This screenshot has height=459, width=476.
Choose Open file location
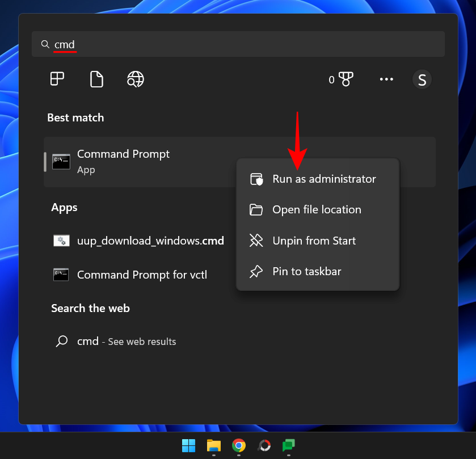[x=318, y=210]
